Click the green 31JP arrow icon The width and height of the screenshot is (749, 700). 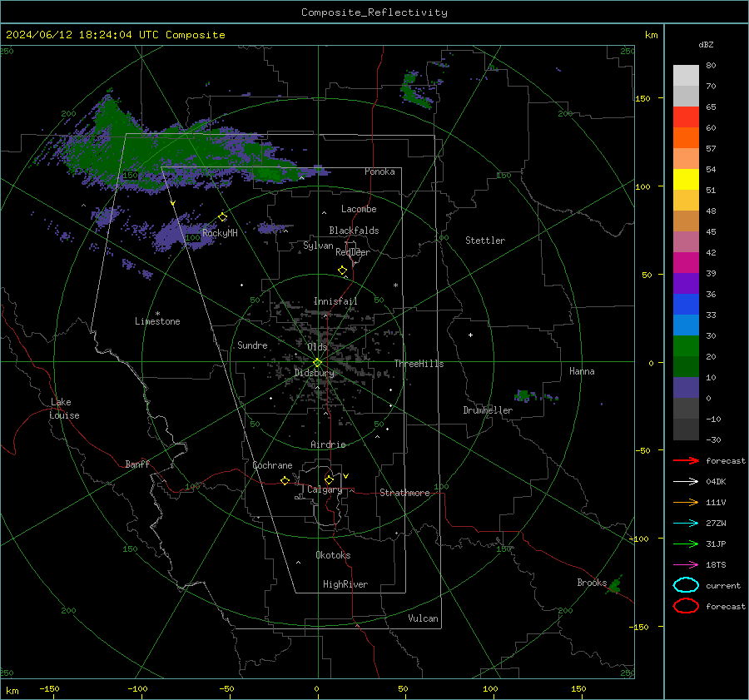coord(686,544)
